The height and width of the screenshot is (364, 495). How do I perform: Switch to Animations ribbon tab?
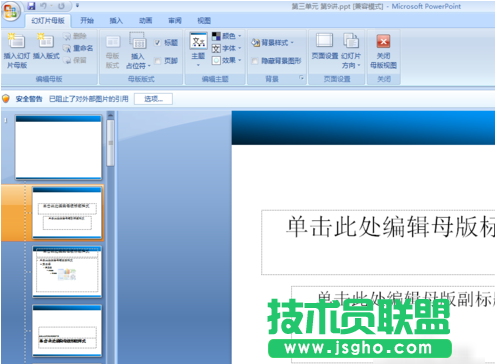(145, 21)
